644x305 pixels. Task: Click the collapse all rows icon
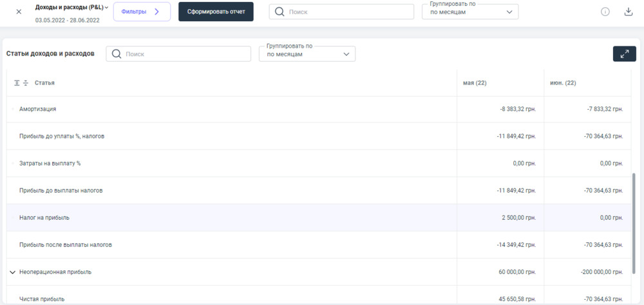pyautogui.click(x=26, y=83)
